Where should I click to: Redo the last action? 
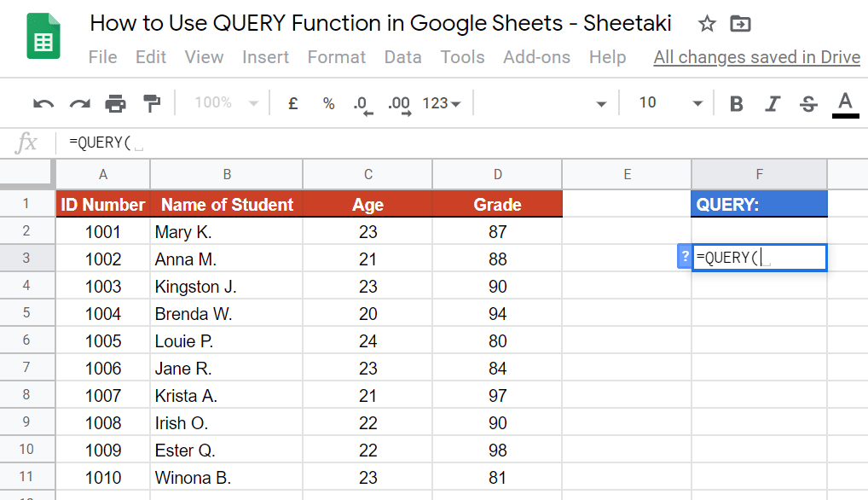point(79,103)
